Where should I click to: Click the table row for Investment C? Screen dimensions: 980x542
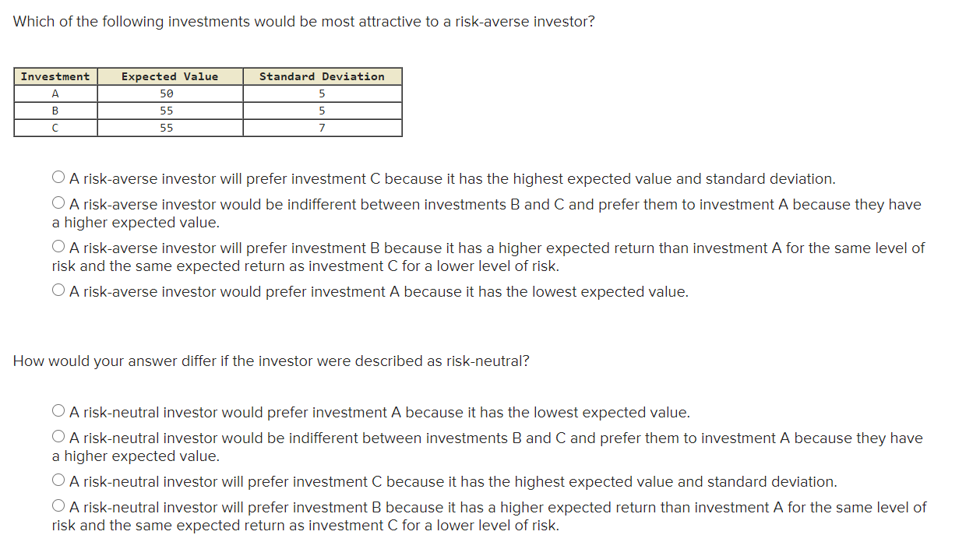pos(55,127)
